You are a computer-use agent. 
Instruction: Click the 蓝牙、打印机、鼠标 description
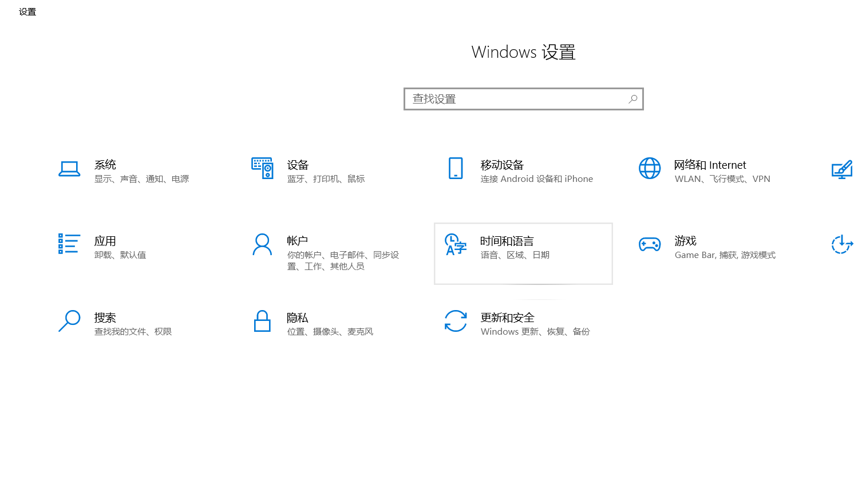click(326, 179)
